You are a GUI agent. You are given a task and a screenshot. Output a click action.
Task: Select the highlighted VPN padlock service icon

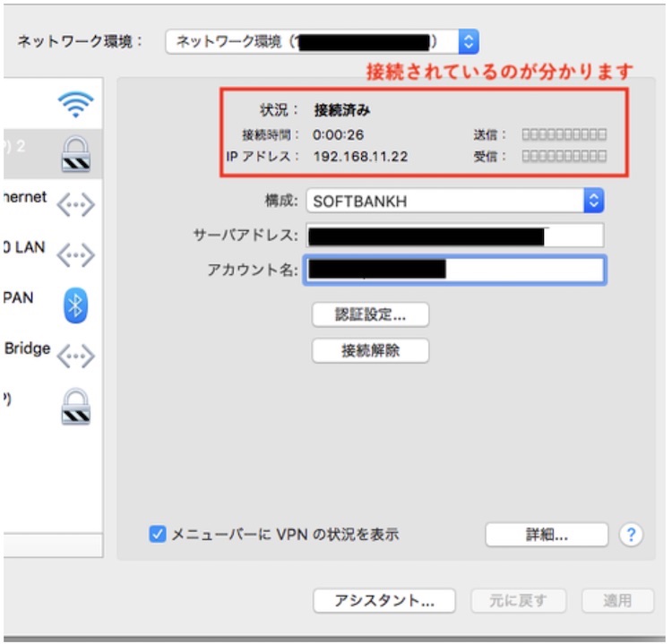pos(76,154)
